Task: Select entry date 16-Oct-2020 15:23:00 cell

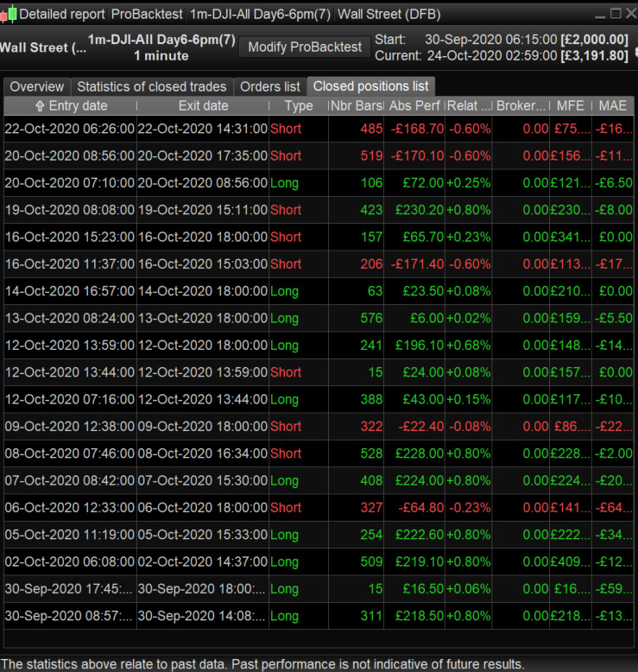Action: point(70,237)
